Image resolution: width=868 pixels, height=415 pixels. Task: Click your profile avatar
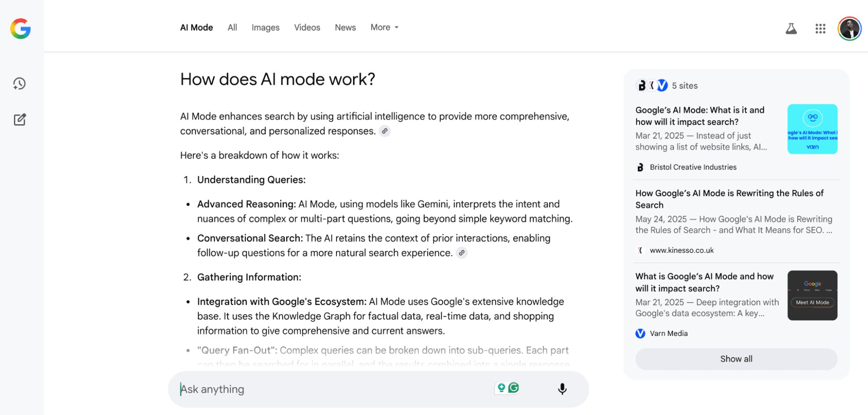tap(849, 28)
